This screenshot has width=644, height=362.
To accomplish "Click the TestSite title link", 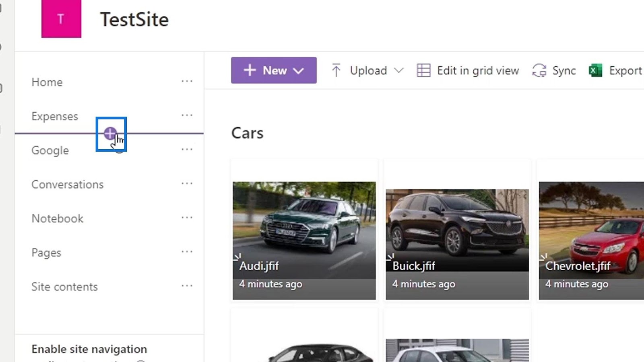I will pos(134,19).
